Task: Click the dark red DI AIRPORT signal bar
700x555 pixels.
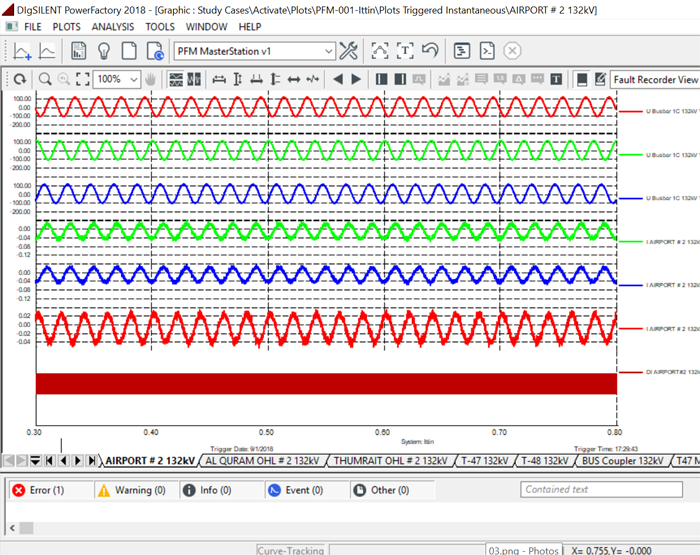Action: coord(325,383)
